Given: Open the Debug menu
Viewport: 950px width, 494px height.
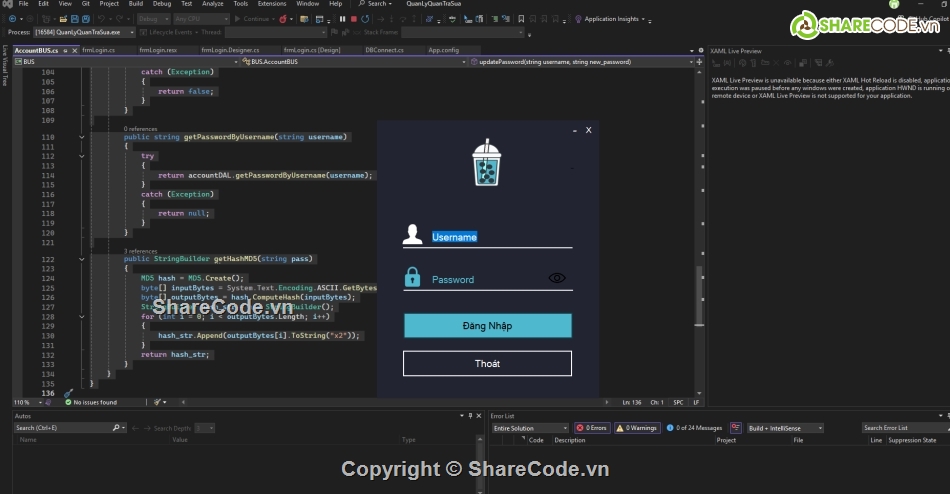Looking at the screenshot, I should [161, 4].
